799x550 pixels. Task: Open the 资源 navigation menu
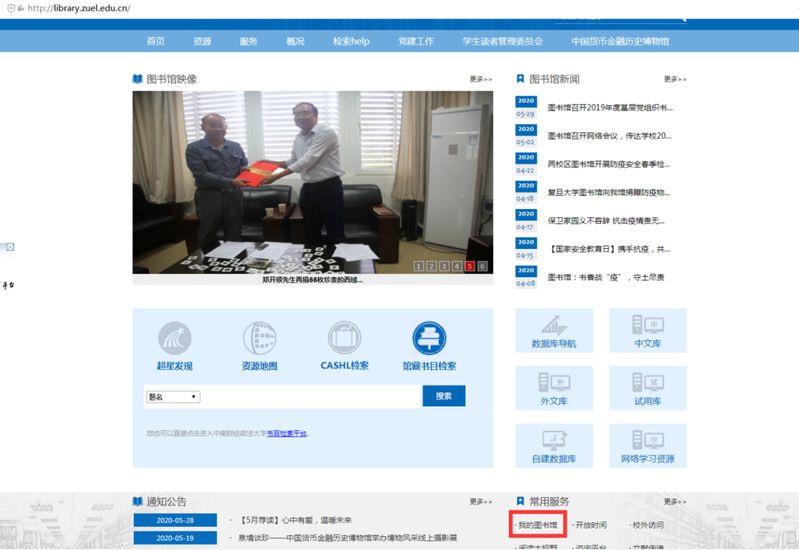[x=202, y=41]
